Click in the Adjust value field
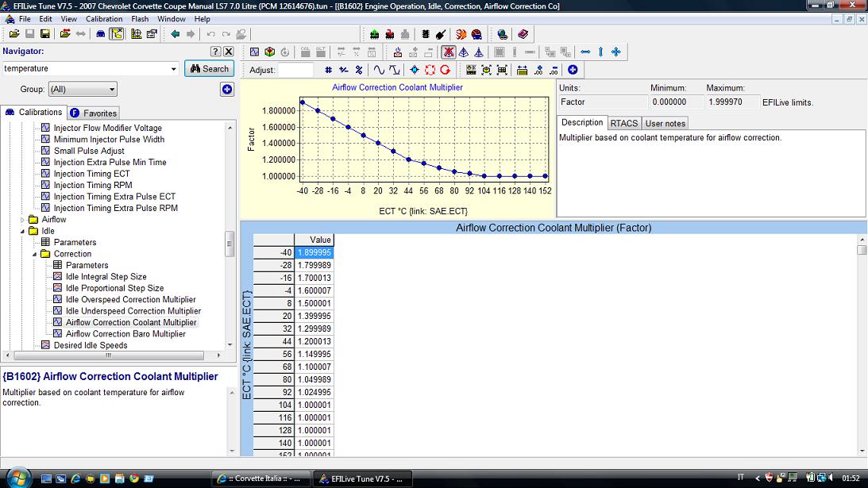This screenshot has width=868, height=488. pos(296,70)
